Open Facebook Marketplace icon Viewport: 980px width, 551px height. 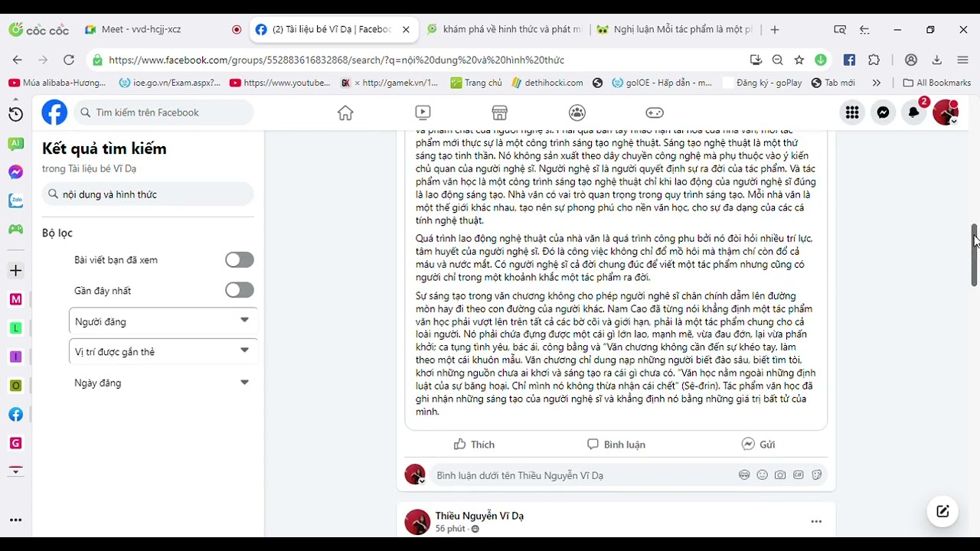coord(500,113)
